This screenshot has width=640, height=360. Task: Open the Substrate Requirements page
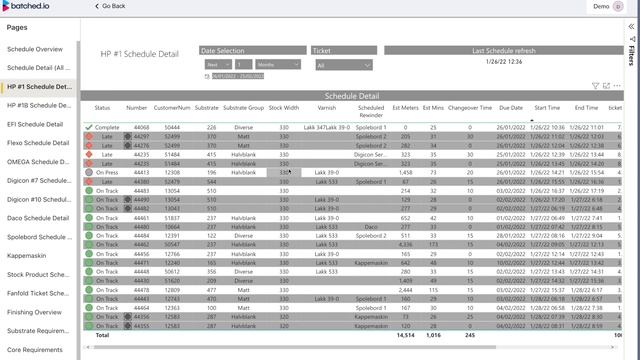[38, 331]
